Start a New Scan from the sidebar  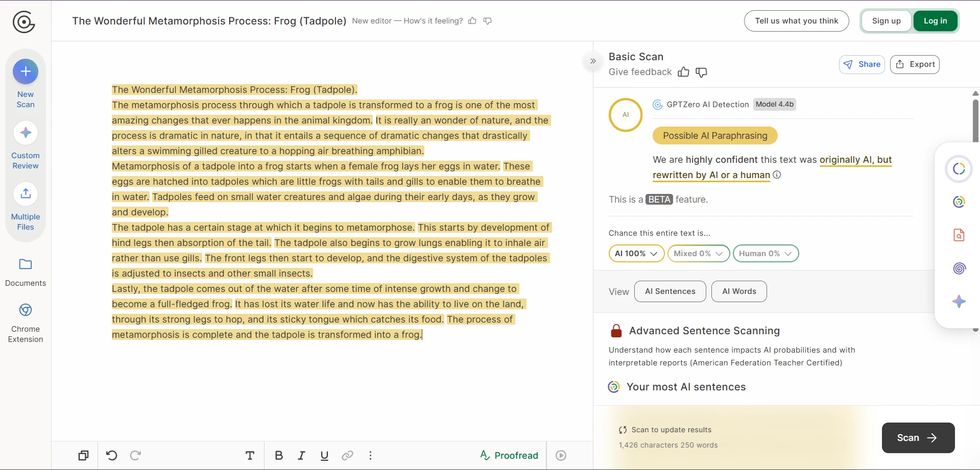coord(25,71)
